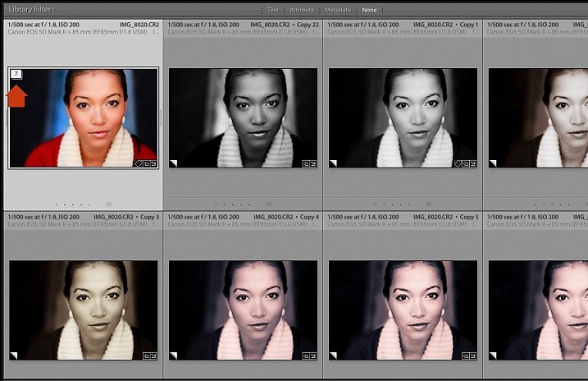The image size is (588, 381).
Task: Click file name text 'IMG_8020.CR2 • Copy 22'
Action: (285, 25)
